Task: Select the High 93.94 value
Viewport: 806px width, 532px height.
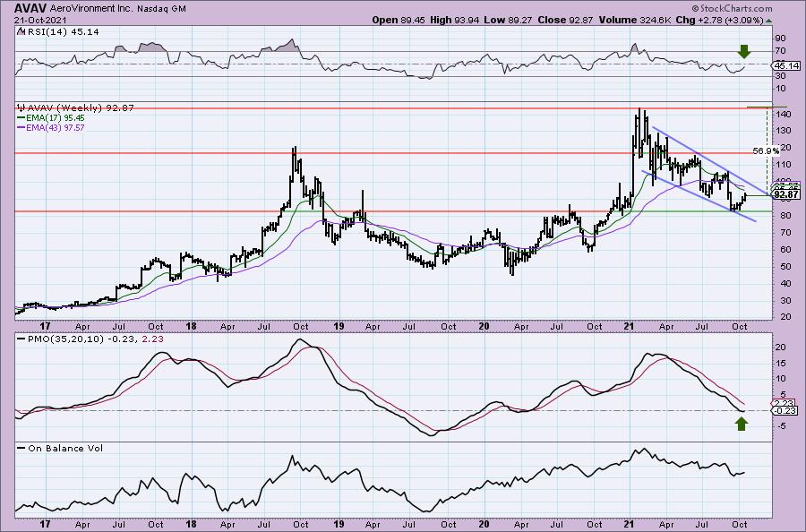Action: coord(456,20)
